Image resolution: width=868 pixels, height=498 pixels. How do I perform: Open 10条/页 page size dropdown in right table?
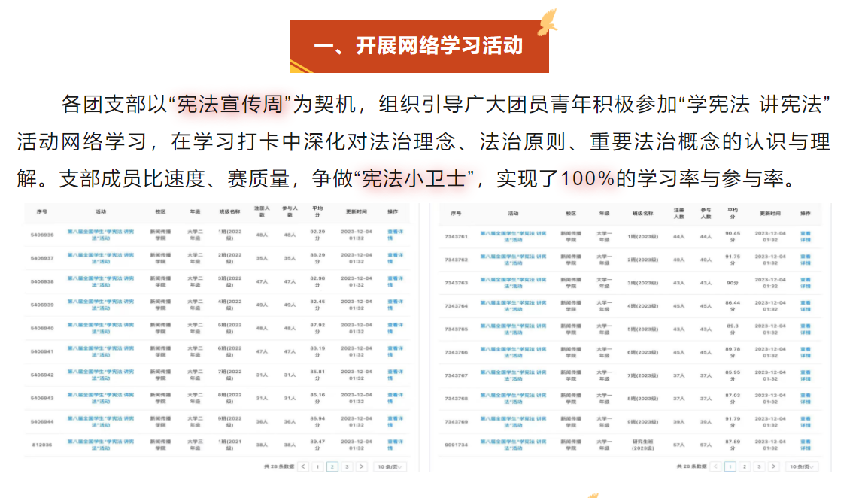click(x=803, y=466)
